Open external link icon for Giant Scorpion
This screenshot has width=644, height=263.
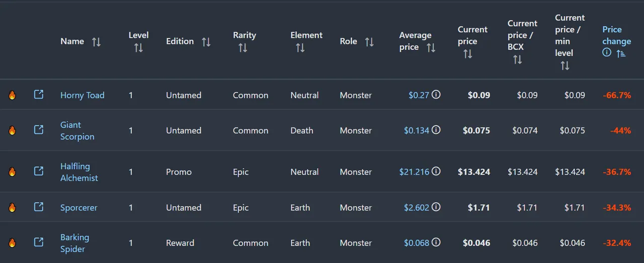click(39, 130)
